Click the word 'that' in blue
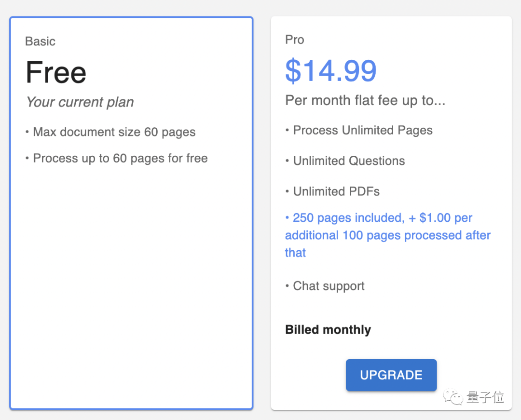Image resolution: width=521 pixels, height=420 pixels. point(295,253)
